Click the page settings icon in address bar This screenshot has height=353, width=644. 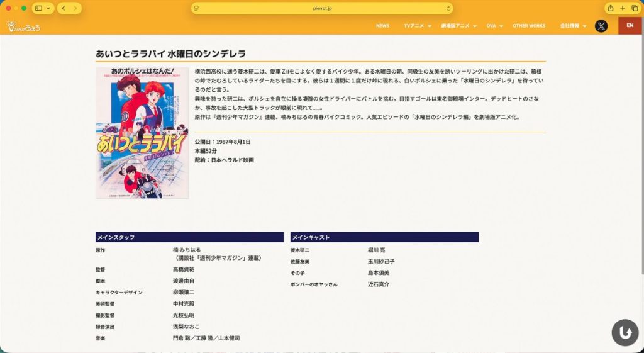click(x=197, y=8)
